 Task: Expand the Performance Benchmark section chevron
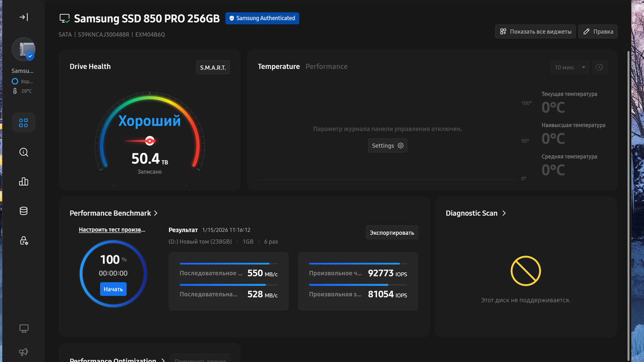(156, 213)
